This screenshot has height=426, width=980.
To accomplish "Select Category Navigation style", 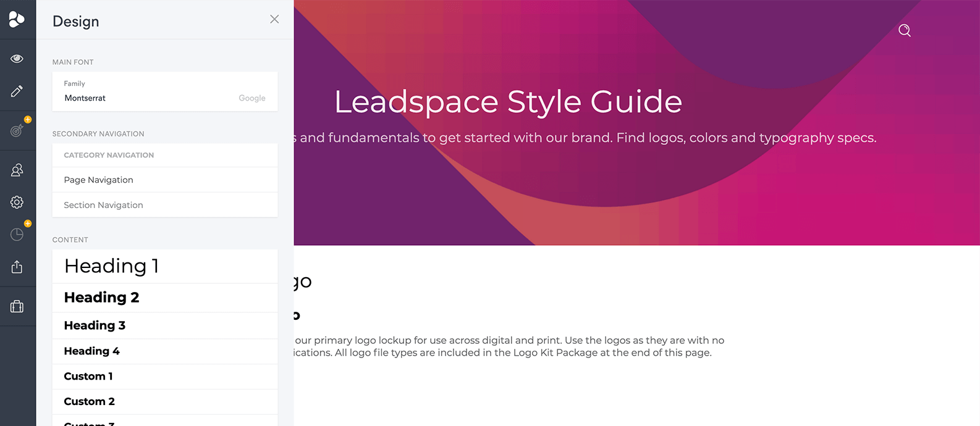I will tap(165, 155).
